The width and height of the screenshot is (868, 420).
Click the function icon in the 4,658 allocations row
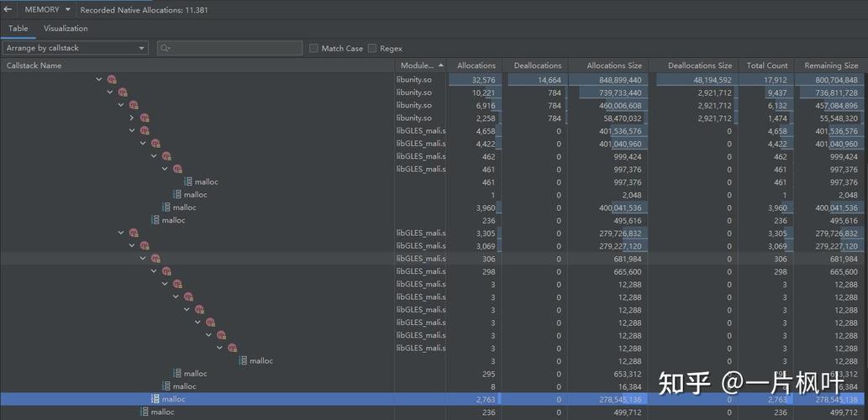(145, 130)
